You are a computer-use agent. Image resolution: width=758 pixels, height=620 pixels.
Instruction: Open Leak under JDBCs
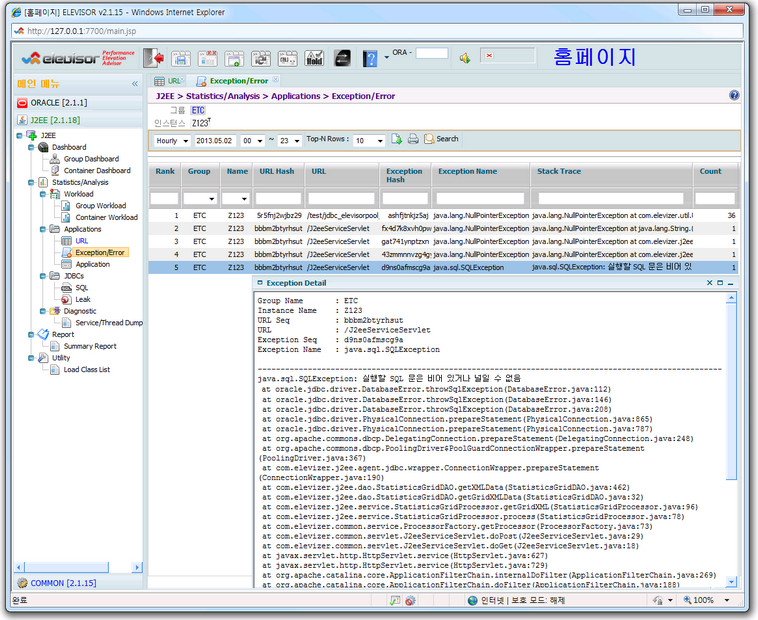coord(83,300)
